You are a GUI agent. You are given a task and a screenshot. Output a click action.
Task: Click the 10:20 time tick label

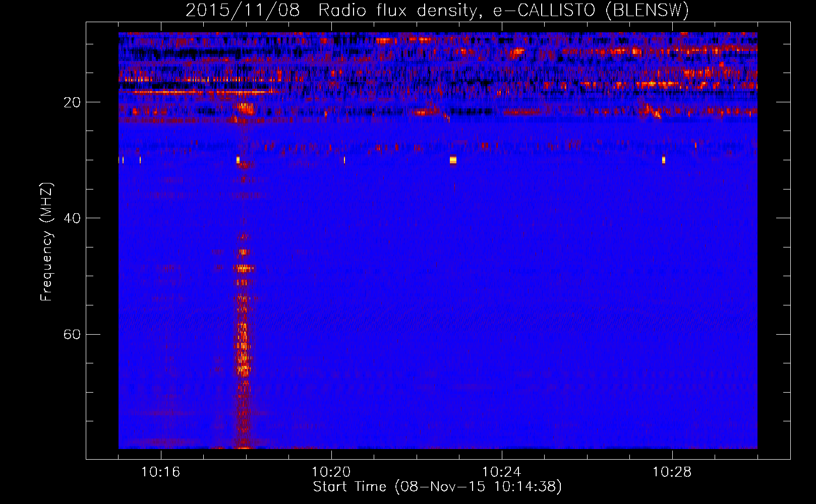tap(331, 472)
